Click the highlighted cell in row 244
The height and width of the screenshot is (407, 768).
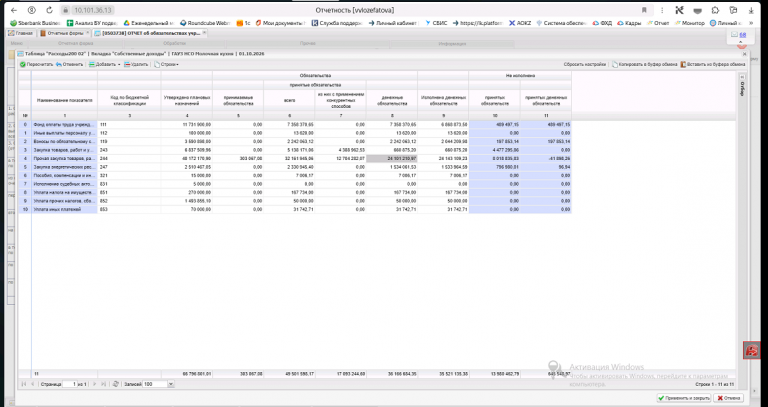(x=392, y=159)
